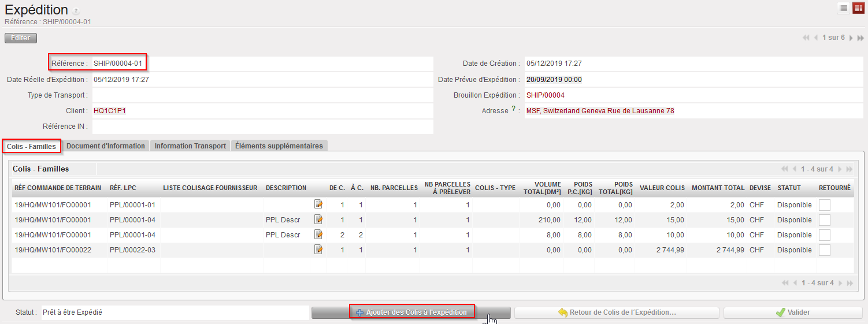
Task: Click Retour de Colis de l'Expédition button
Action: [x=617, y=312]
